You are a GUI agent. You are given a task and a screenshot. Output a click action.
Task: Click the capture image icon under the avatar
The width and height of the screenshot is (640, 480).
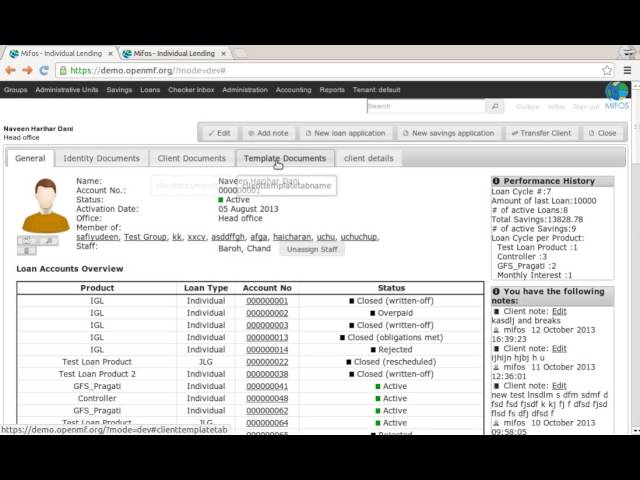[x=49, y=241]
